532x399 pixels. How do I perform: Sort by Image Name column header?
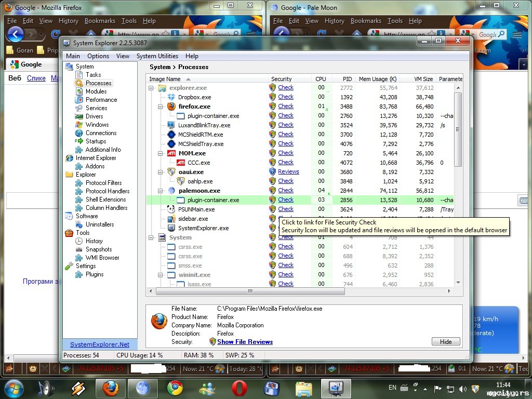click(x=207, y=79)
